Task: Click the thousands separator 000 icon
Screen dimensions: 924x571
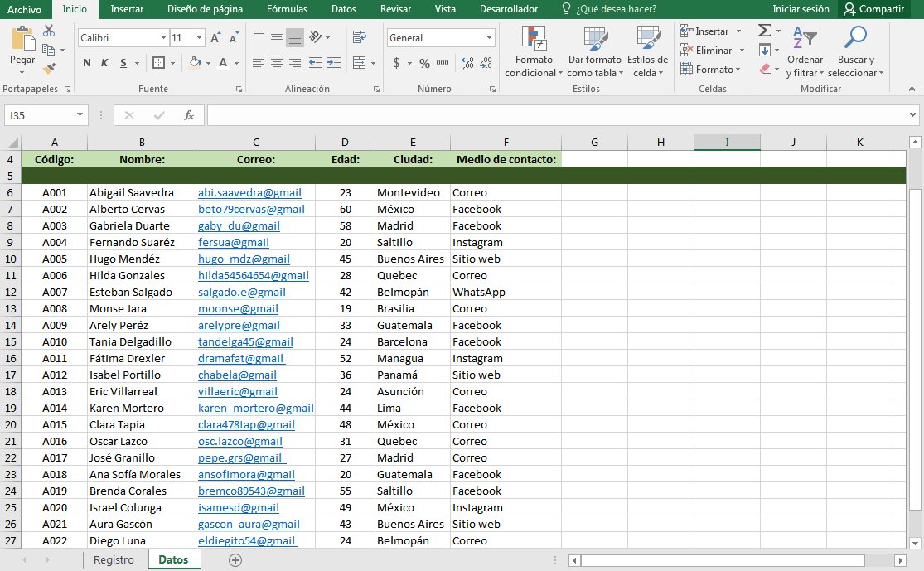Action: click(443, 62)
